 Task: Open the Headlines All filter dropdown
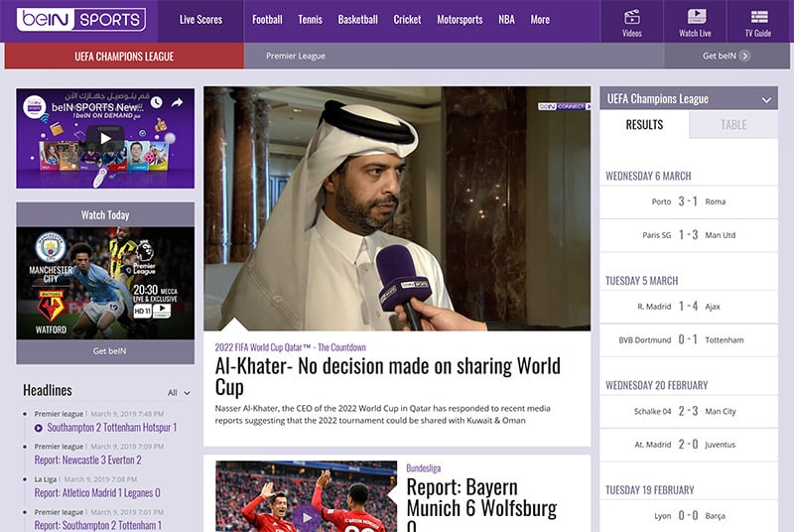point(179,393)
